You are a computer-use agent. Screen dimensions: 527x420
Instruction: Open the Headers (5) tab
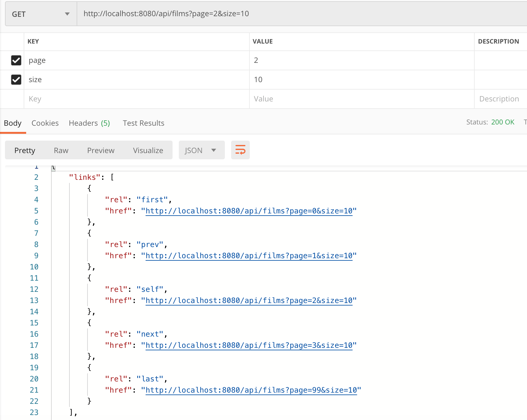click(x=89, y=123)
